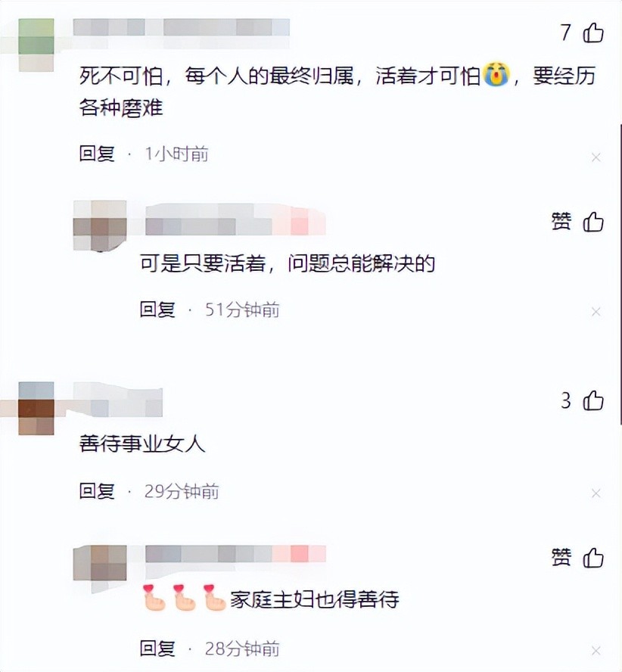Open the first commenter's green avatar

click(x=36, y=45)
